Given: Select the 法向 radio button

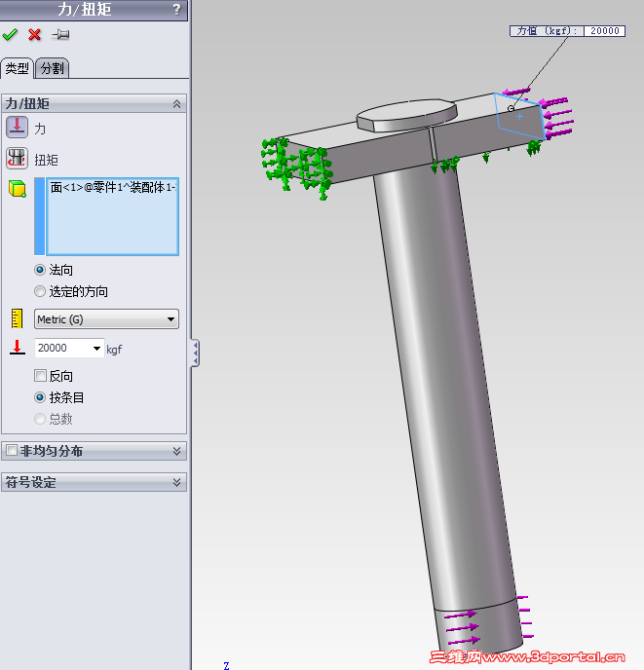Looking at the screenshot, I should pyautogui.click(x=40, y=270).
